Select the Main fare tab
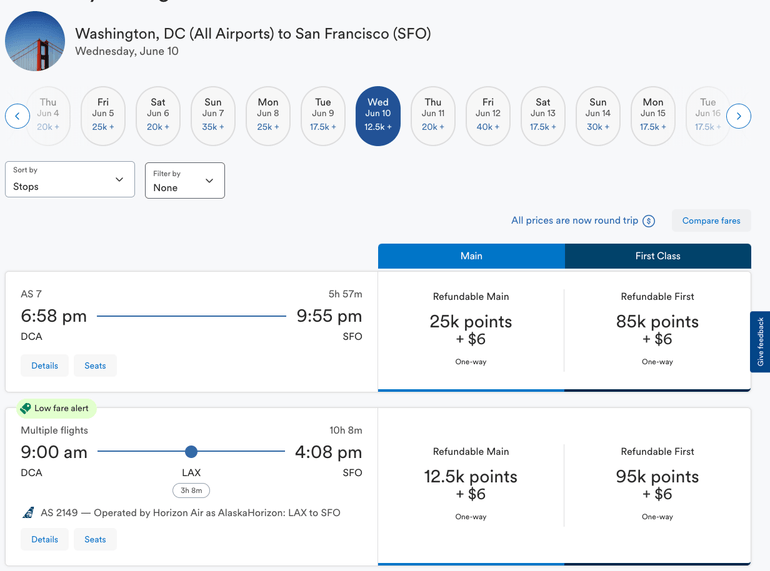This screenshot has width=770, height=571. [471, 256]
